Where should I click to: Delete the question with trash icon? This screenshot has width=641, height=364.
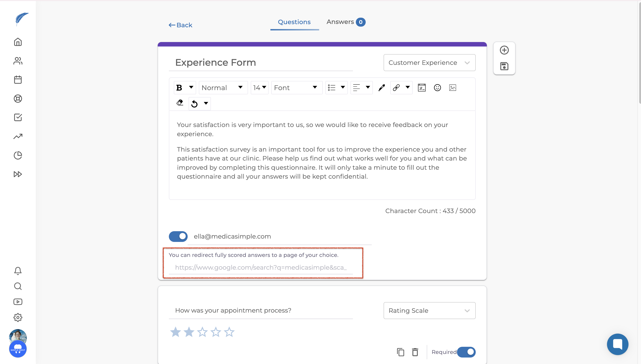pyautogui.click(x=415, y=352)
